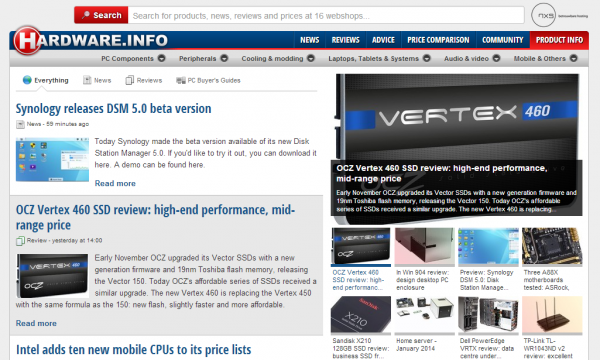The image size is (600, 360).
Task: Switch to the Reviews filter tab
Action: [x=144, y=80]
